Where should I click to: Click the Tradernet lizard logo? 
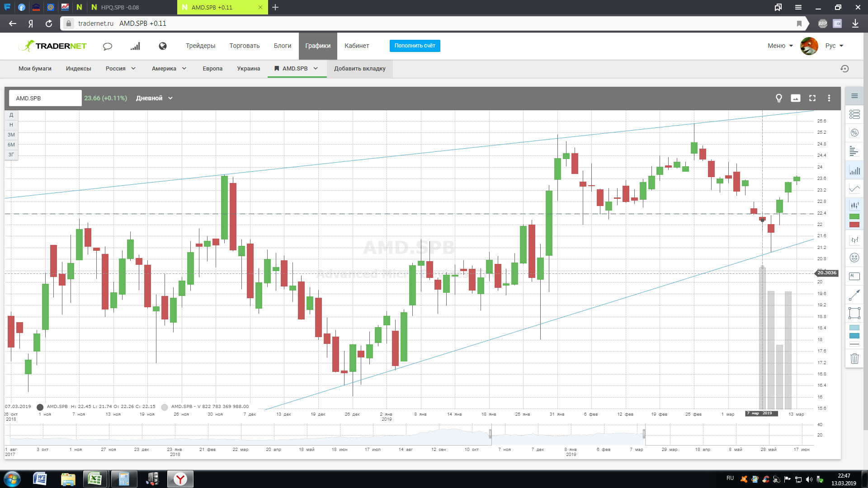[52, 46]
